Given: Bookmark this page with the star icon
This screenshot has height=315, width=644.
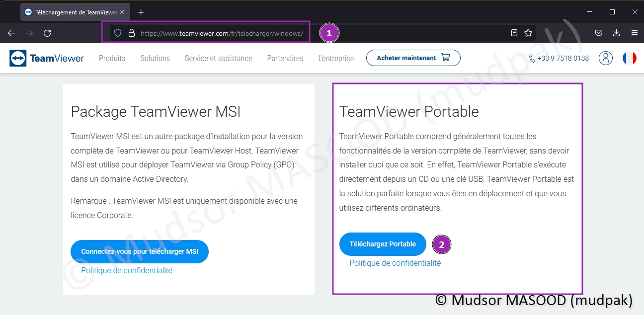Looking at the screenshot, I should [x=528, y=33].
